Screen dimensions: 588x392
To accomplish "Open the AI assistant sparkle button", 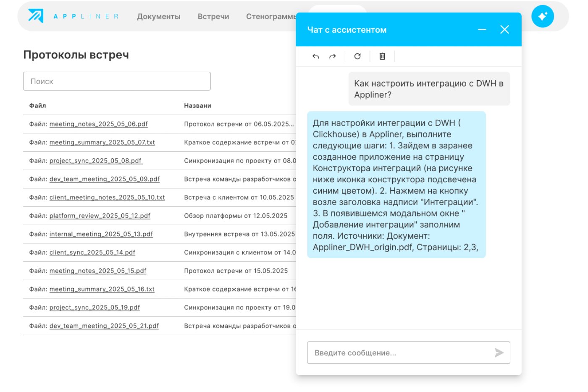I will tap(542, 16).
